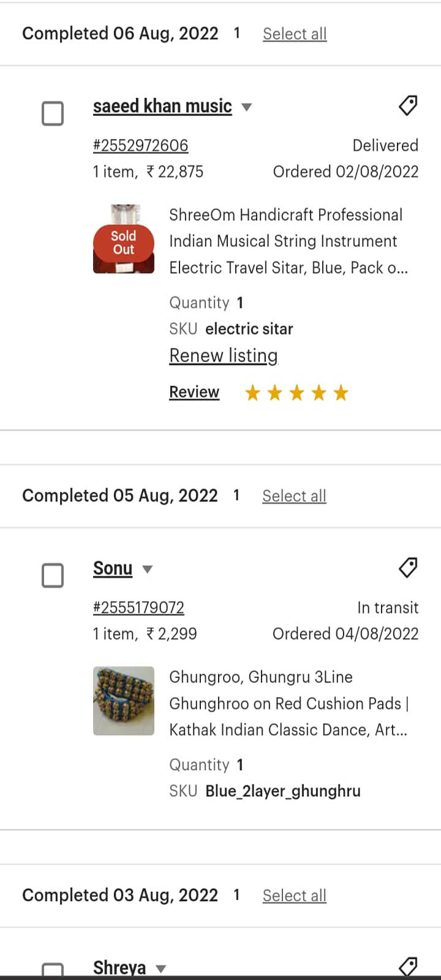The height and width of the screenshot is (980, 441).
Task: Open the Review link
Action: point(194,392)
